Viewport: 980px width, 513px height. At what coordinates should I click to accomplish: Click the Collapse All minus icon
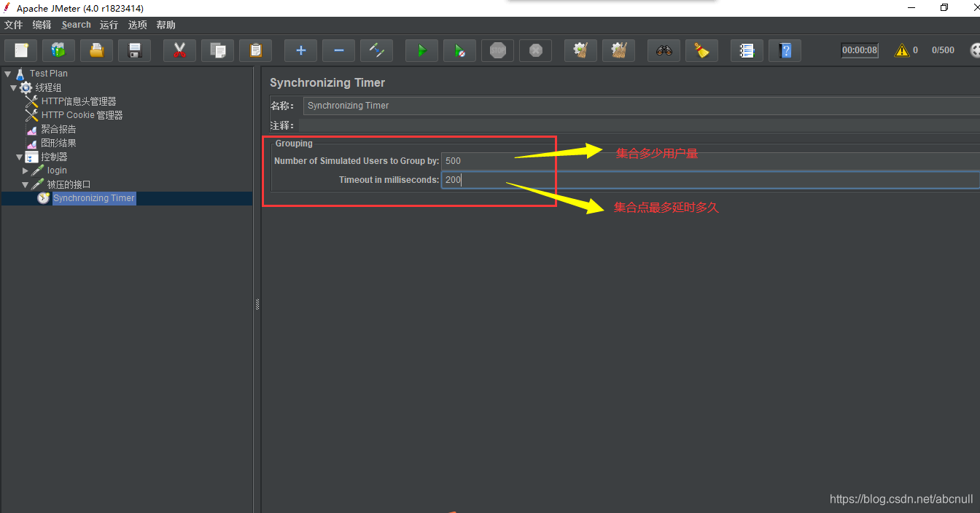[338, 50]
